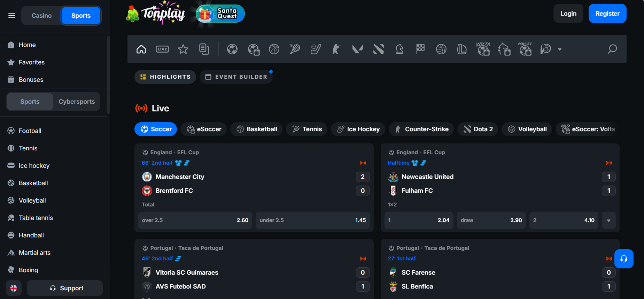Open the search magnifier in sports toolbar
Screen dimensions: 644x299
(x=612, y=49)
